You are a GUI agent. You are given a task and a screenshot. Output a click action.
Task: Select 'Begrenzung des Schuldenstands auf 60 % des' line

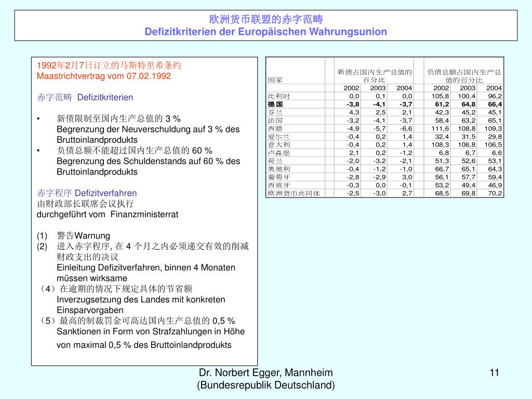148,161
